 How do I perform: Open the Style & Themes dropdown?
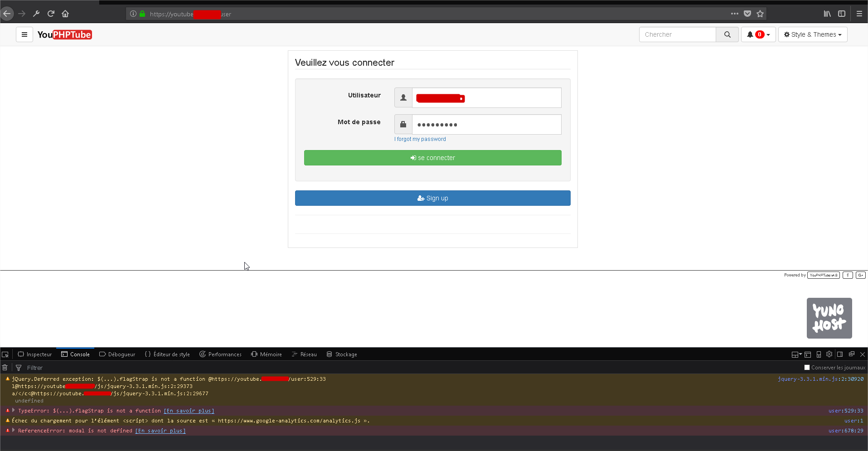click(812, 34)
